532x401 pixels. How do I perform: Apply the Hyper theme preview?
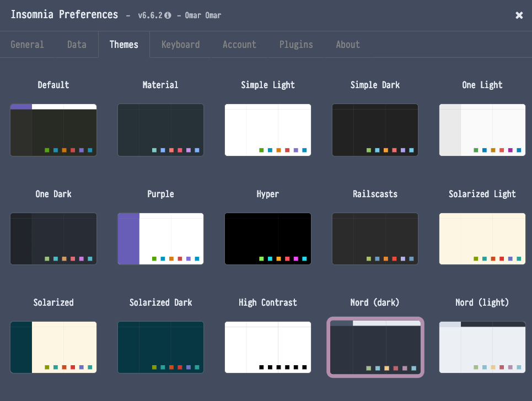[268, 239]
